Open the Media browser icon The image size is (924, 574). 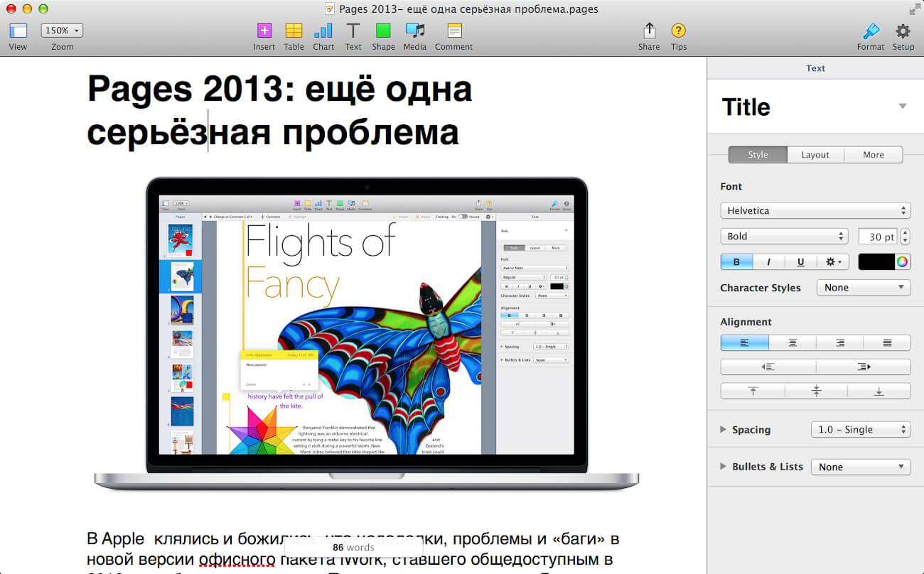point(415,31)
